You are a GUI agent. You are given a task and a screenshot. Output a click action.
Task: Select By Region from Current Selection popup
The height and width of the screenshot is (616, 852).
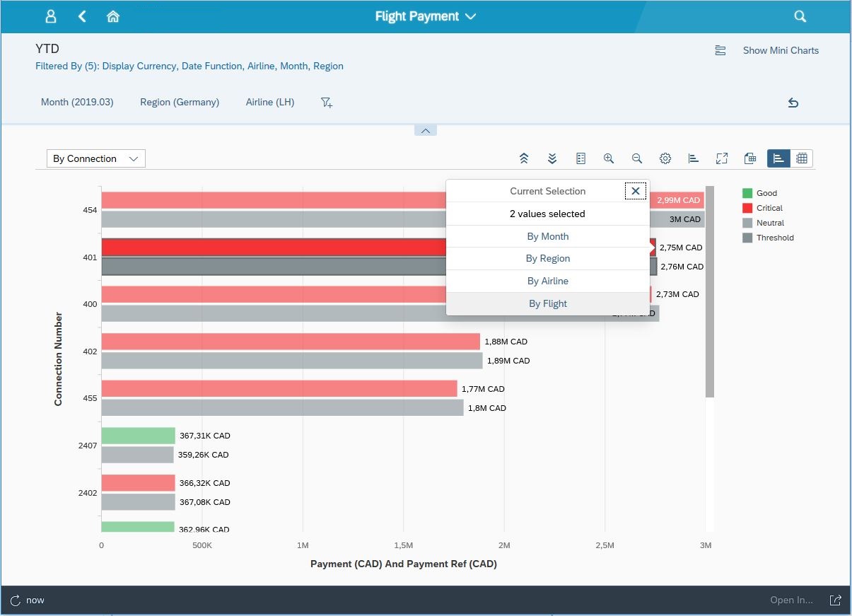[548, 258]
